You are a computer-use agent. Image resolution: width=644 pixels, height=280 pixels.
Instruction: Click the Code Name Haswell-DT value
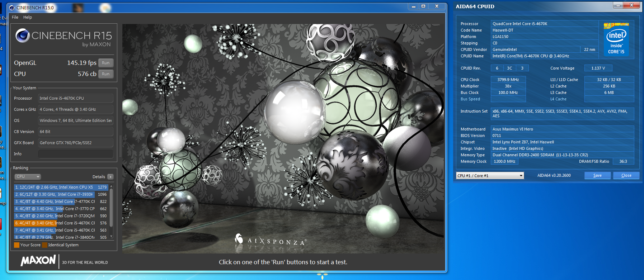[545, 30]
